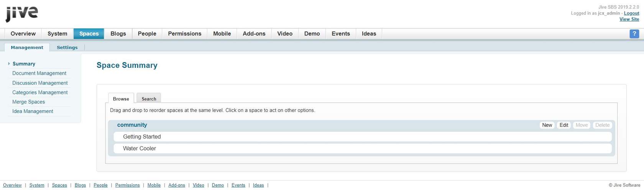Open Document Management in the sidebar
Viewport: 644px width, 190px height.
coord(39,73)
